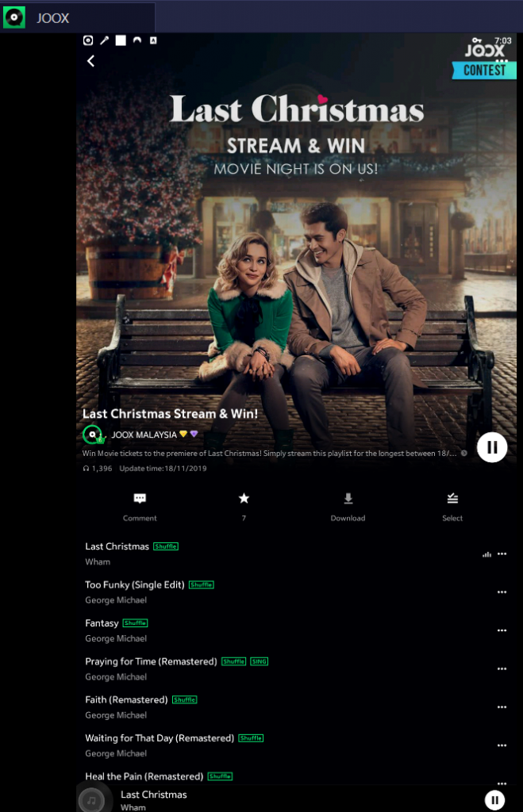Pause the mini player at the bottom
This screenshot has height=812, width=523.
495,800
